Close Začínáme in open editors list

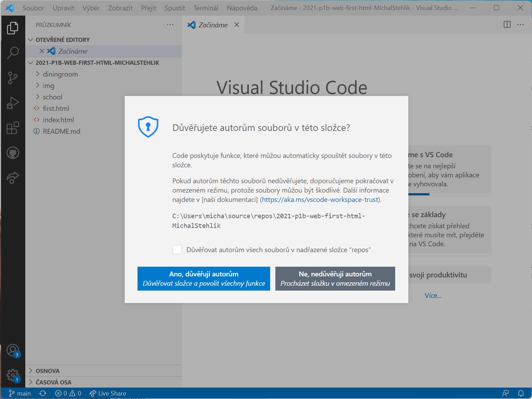(x=42, y=51)
